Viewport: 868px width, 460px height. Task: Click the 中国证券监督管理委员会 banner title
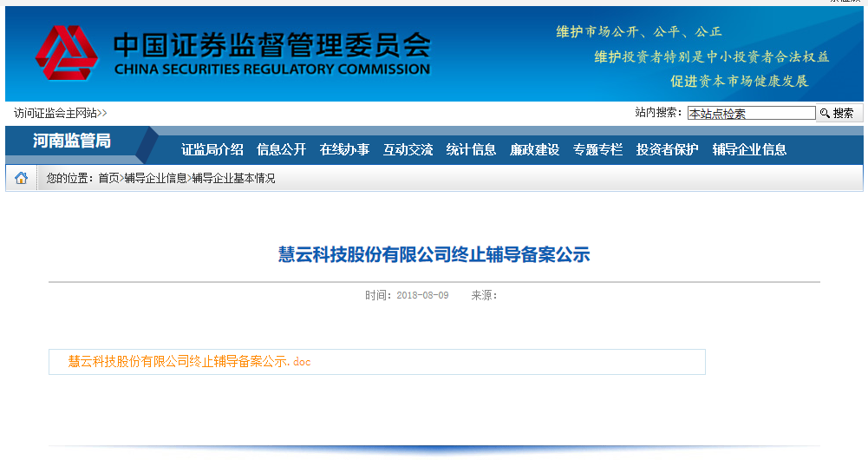coord(271,46)
